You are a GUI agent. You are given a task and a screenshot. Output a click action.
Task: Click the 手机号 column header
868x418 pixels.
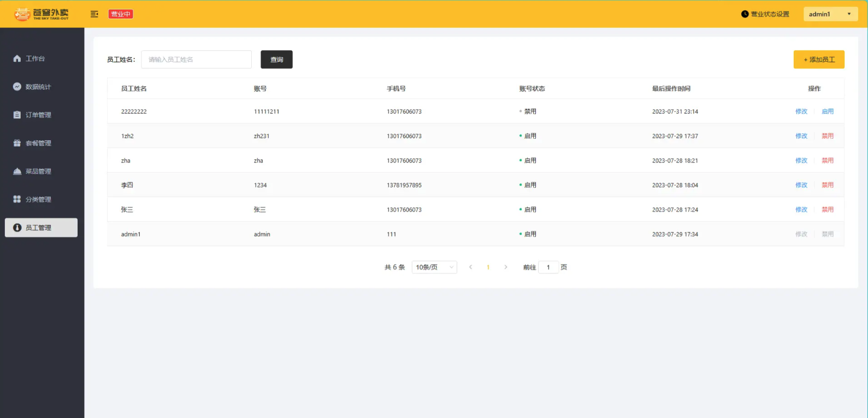coord(396,88)
